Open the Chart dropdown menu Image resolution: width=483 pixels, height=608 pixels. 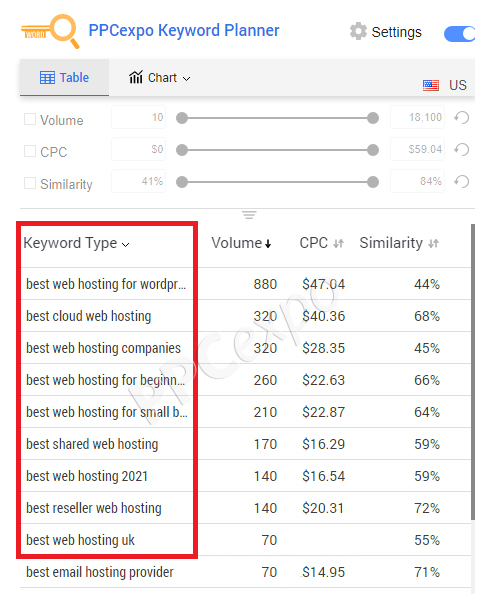[x=160, y=78]
